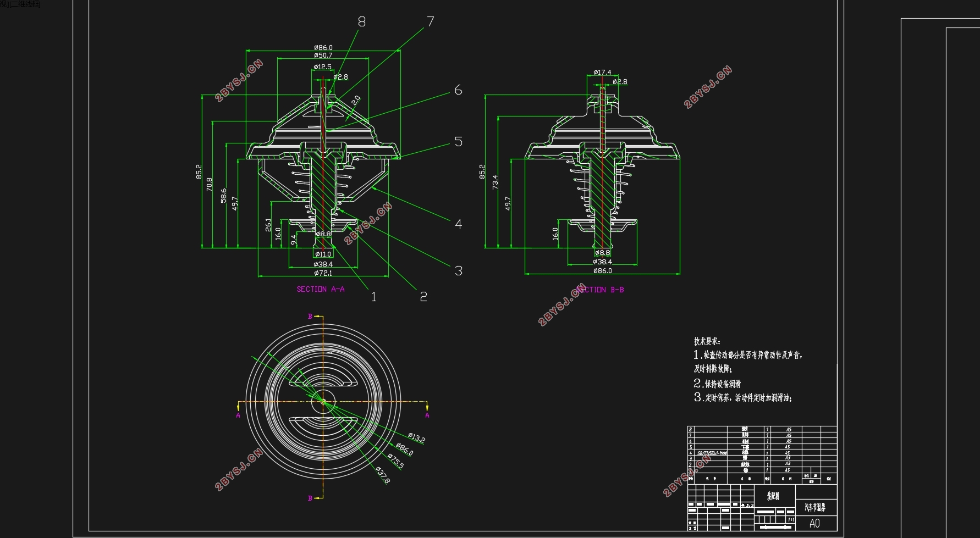The width and height of the screenshot is (980, 538).
Task: Click part callout number 2
Action: [x=423, y=296]
